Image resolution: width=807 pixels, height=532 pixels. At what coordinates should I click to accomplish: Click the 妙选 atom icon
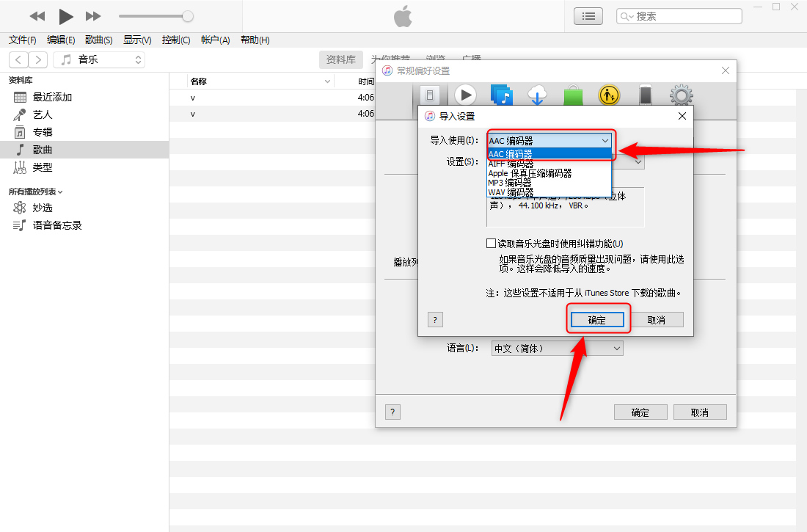(20, 208)
